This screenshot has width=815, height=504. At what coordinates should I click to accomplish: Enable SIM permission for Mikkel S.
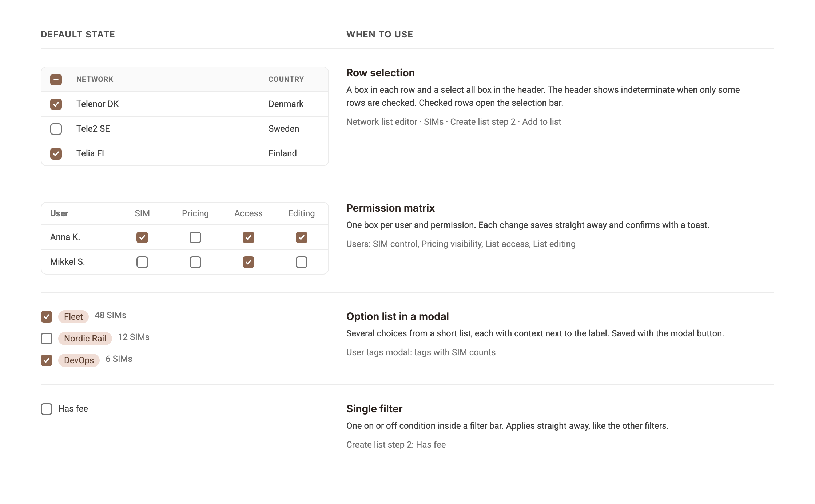click(142, 262)
